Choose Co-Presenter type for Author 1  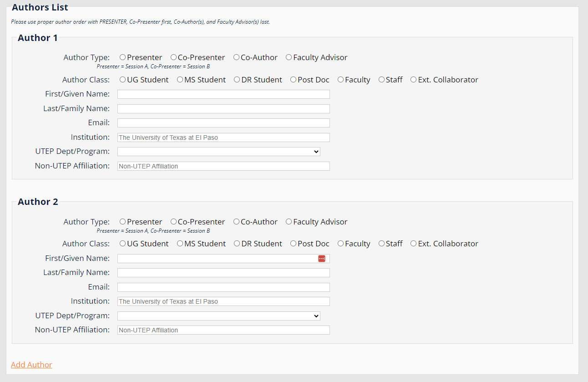coord(173,57)
